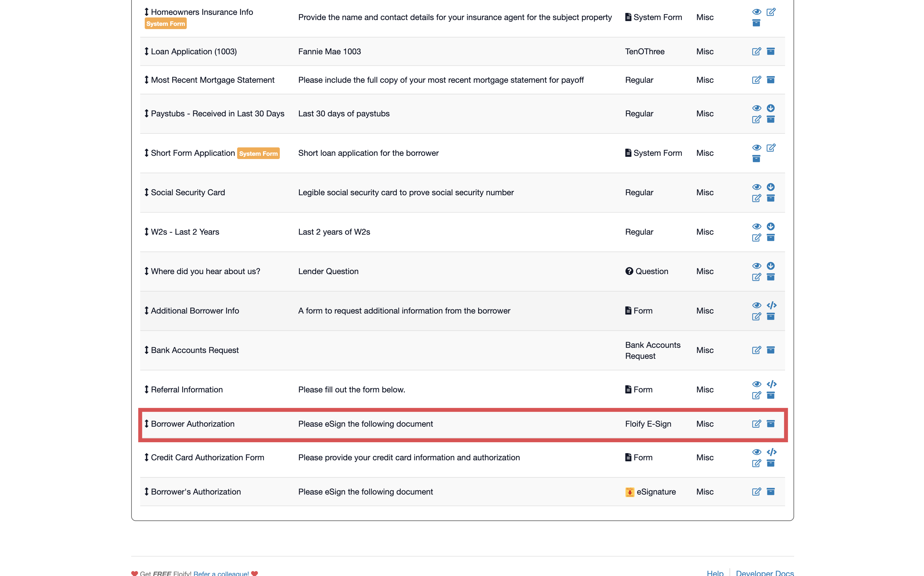This screenshot has width=924, height=576.
Task: Click download icon for Paystubs row
Action: click(x=771, y=108)
